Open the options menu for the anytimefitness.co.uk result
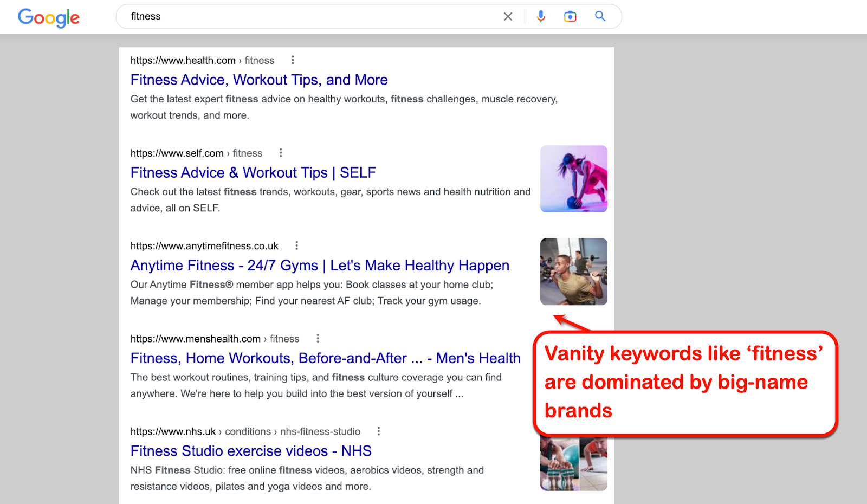The width and height of the screenshot is (867, 504). [x=296, y=245]
